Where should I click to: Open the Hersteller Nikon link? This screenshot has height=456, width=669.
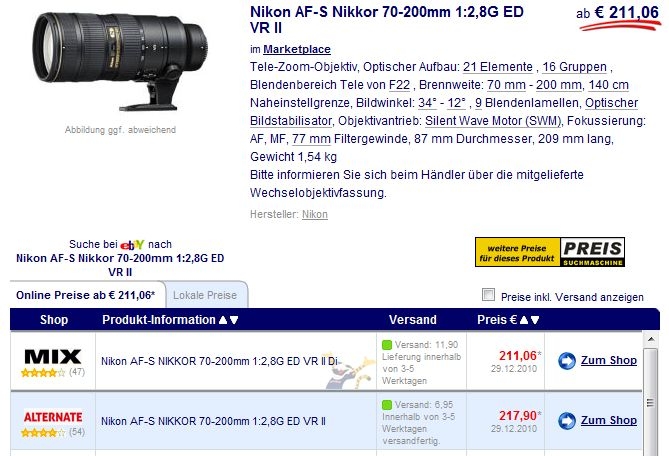pos(315,214)
